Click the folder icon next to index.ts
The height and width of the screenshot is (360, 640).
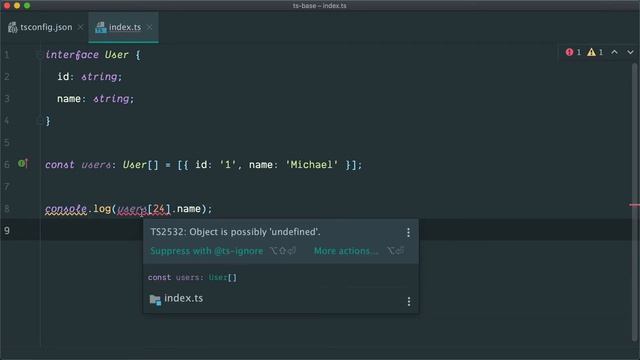(155, 300)
